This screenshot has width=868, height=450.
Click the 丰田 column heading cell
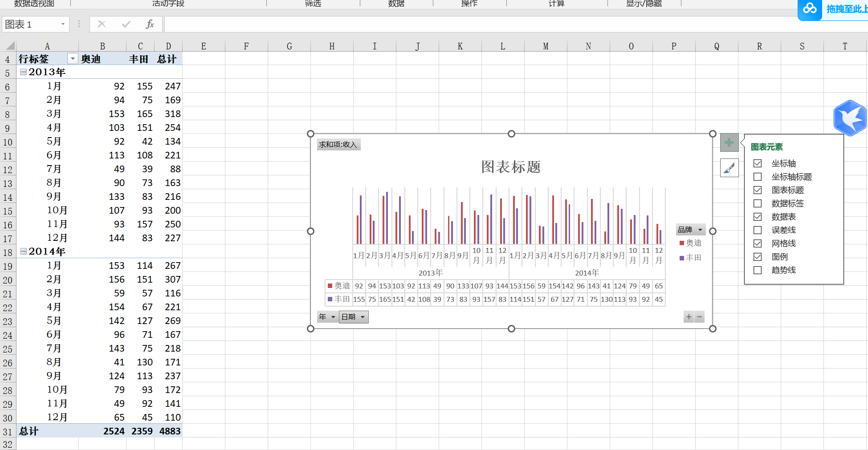(x=140, y=59)
